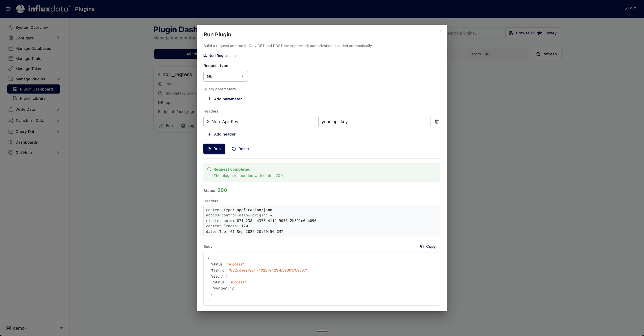Delete the X-Nori-Api-Key header with trash icon
Viewport: 644px width, 336px height.
tap(437, 122)
